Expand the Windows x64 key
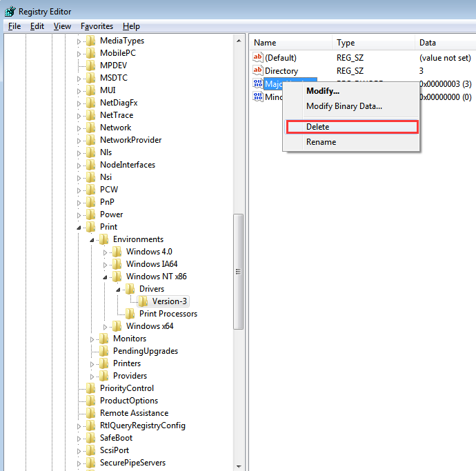476x471 pixels. tap(105, 326)
